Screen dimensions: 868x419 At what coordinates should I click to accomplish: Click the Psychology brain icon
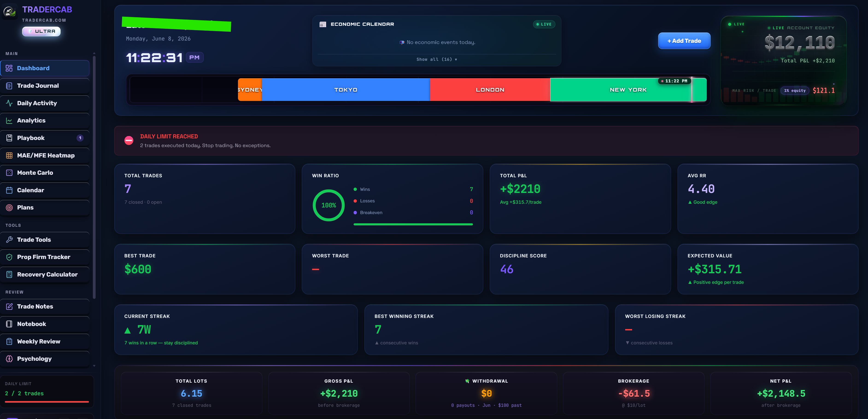pos(9,359)
